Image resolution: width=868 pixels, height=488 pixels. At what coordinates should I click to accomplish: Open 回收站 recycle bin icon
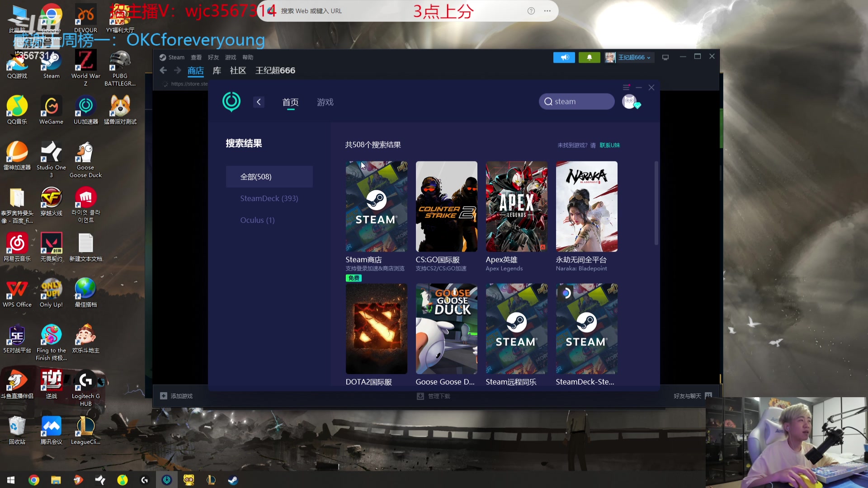17,430
